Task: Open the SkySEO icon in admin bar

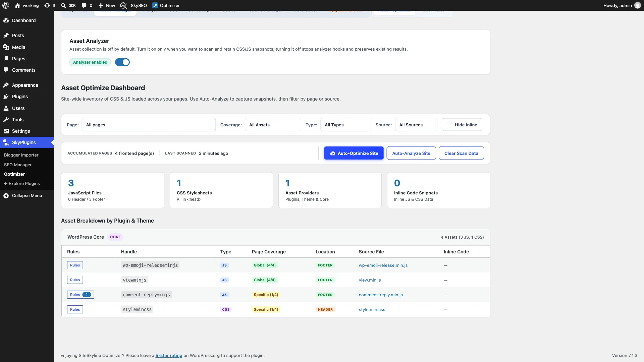Action: 124,5
